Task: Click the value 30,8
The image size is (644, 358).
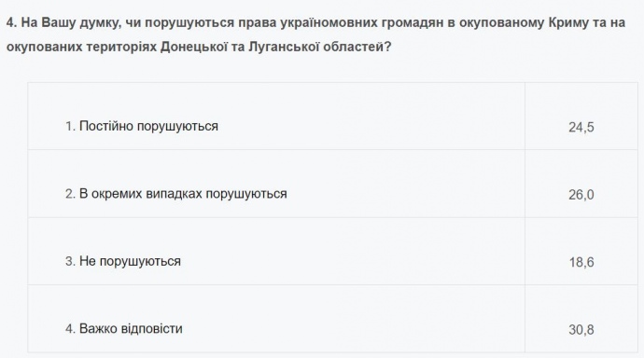Action: 581,329
